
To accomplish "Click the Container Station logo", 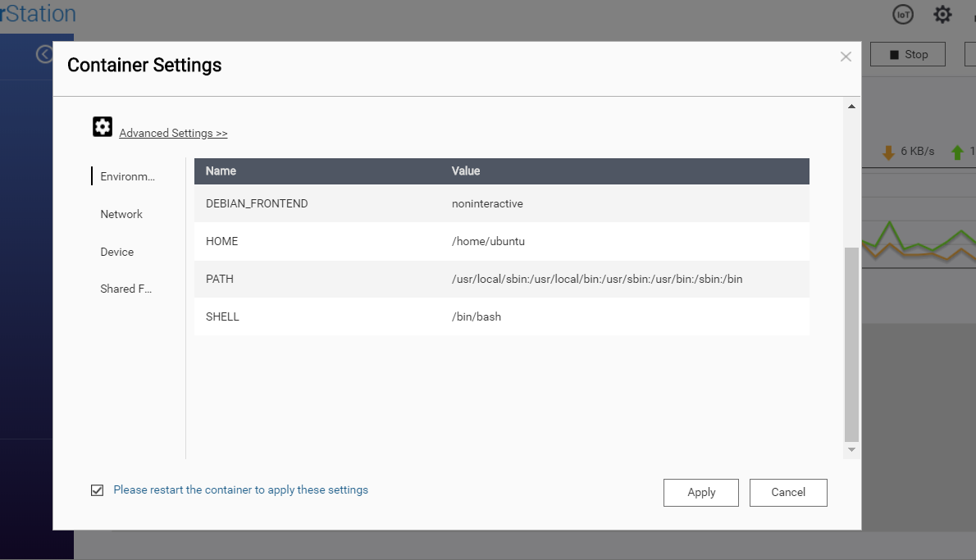I will (37, 13).
